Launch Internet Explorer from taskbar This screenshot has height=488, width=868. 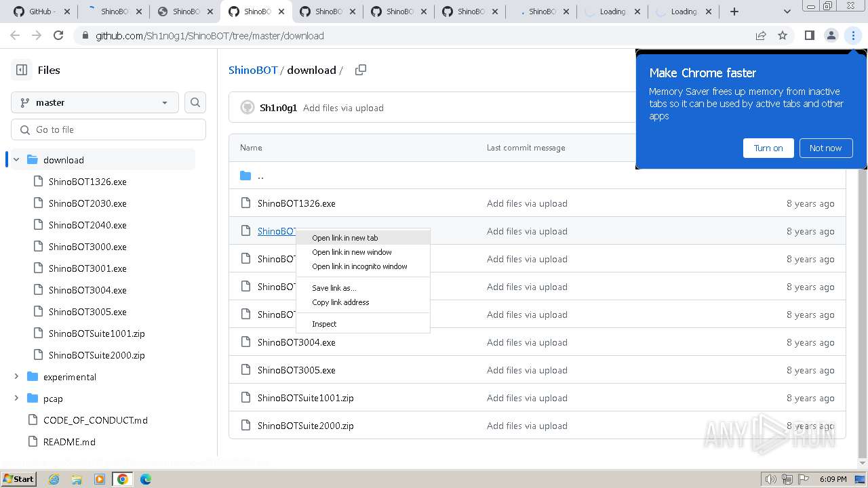54,479
